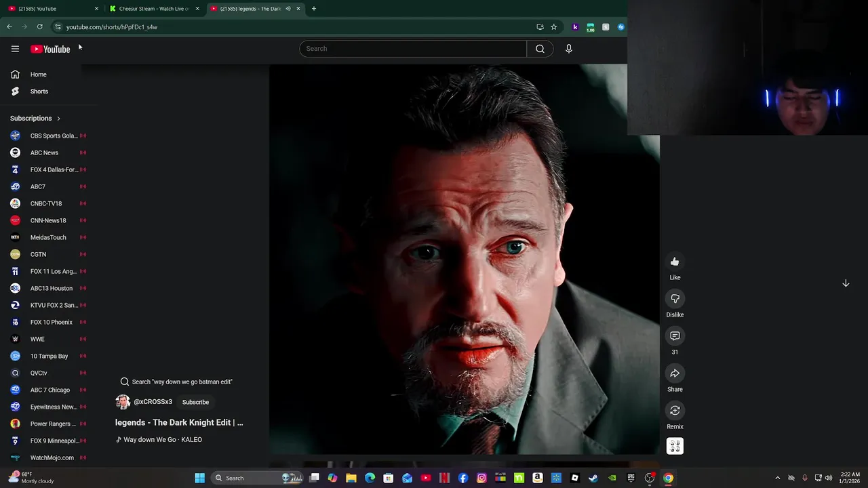Open the CGTN channel
This screenshot has height=488, width=868.
pyautogui.click(x=49, y=254)
